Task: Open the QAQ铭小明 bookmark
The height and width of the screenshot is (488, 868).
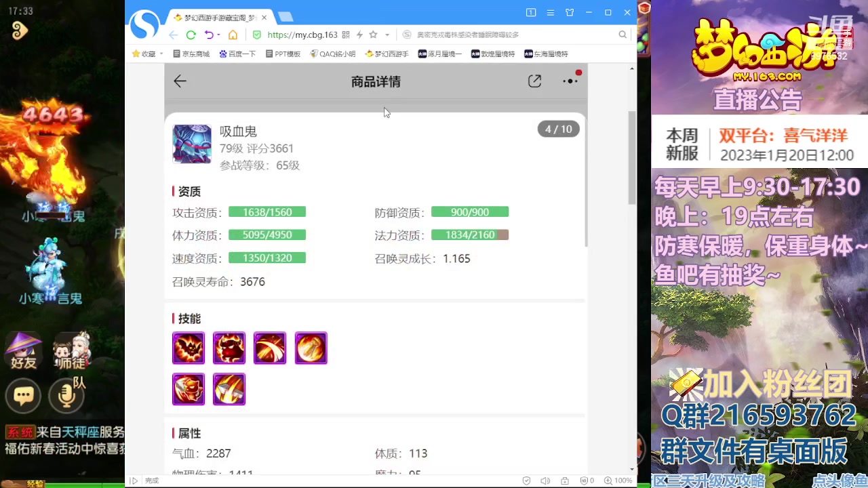Action: 333,54
